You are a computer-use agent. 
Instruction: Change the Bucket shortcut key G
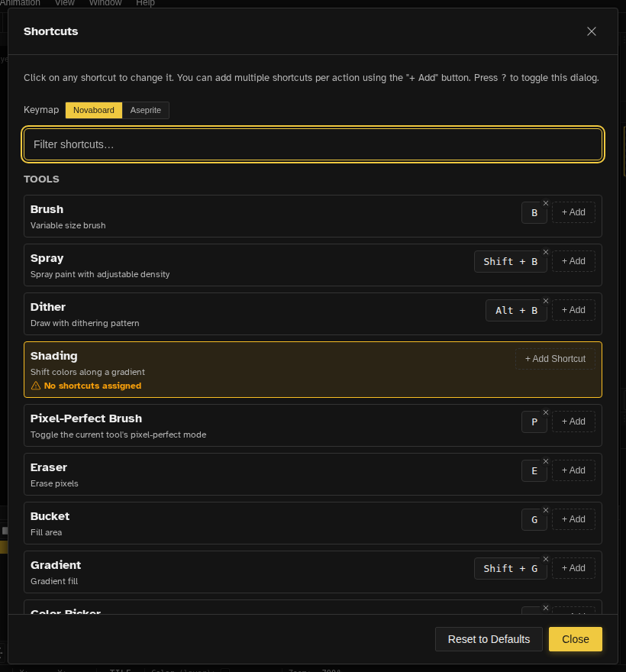(x=534, y=519)
